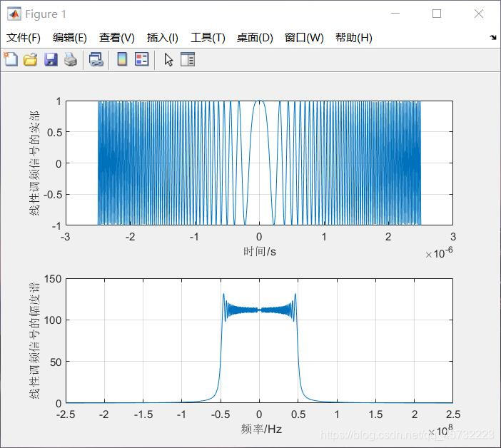
Task: Click the lower amplitude spectrum plot
Action: coord(259,341)
